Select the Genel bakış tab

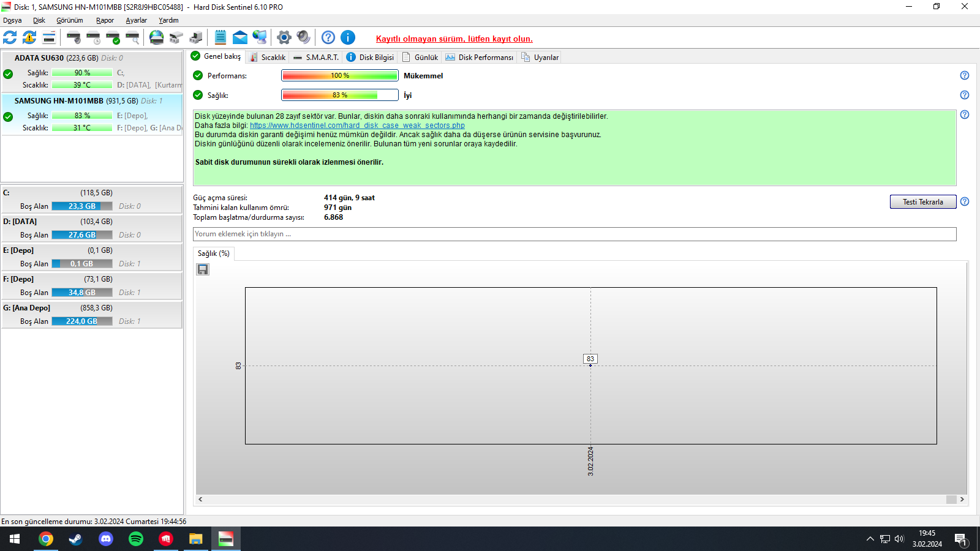(x=216, y=56)
